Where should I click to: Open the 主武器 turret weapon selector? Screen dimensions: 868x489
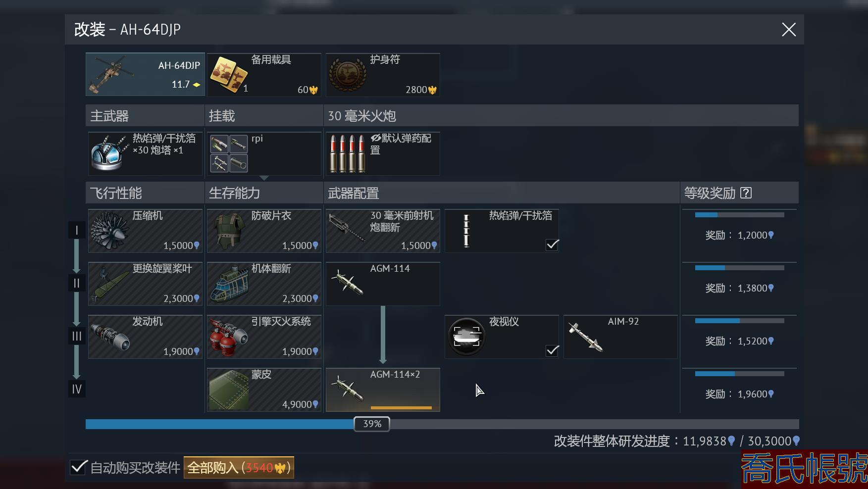click(145, 153)
